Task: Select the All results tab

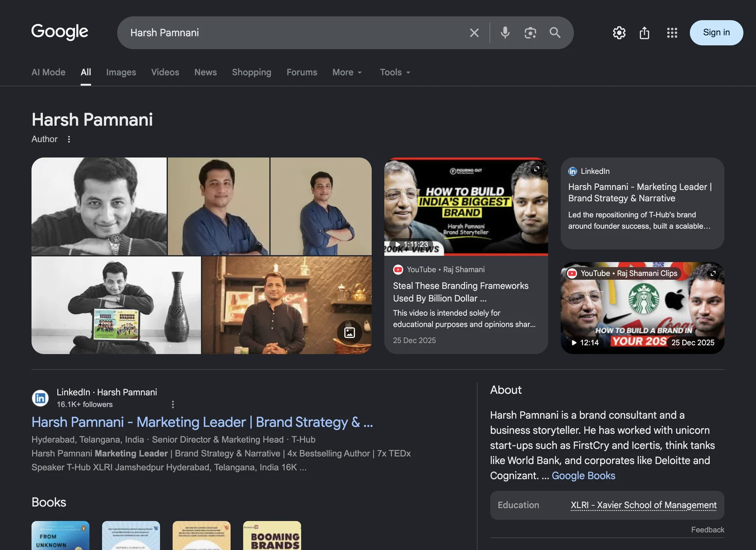Action: 86,72
